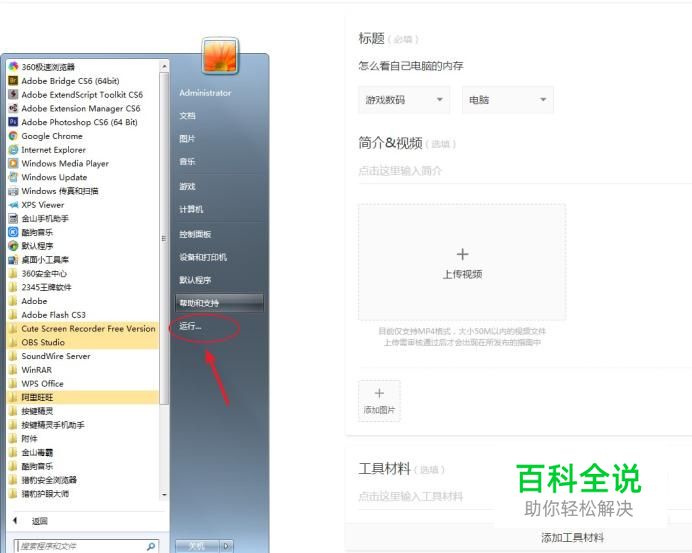This screenshot has width=692, height=553.
Task: Expand the 2345王牌软件 folder
Action: point(83,287)
